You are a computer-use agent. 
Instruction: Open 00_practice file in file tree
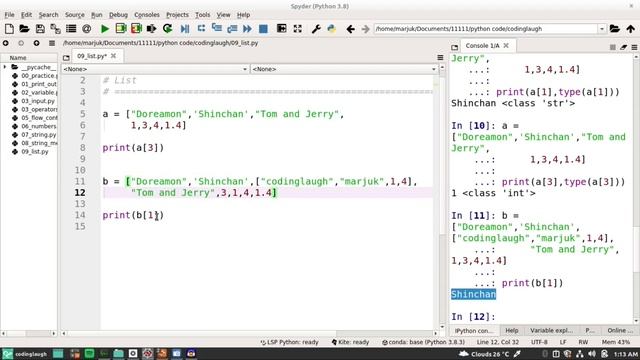coord(39,76)
